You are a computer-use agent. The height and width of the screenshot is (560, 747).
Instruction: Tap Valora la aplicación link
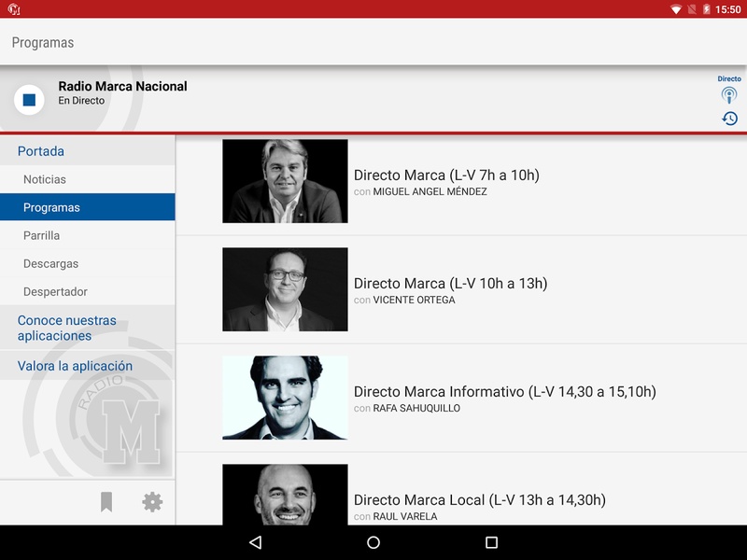point(88,366)
